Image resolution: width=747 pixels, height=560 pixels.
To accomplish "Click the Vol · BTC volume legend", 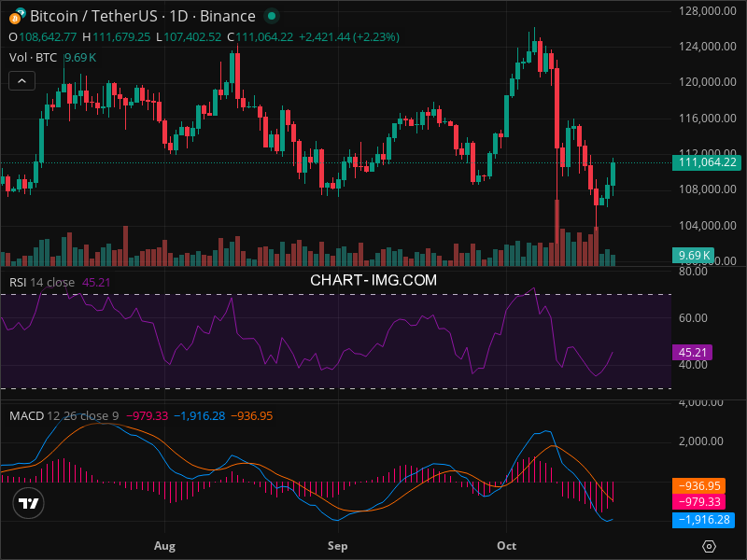I will tap(33, 58).
